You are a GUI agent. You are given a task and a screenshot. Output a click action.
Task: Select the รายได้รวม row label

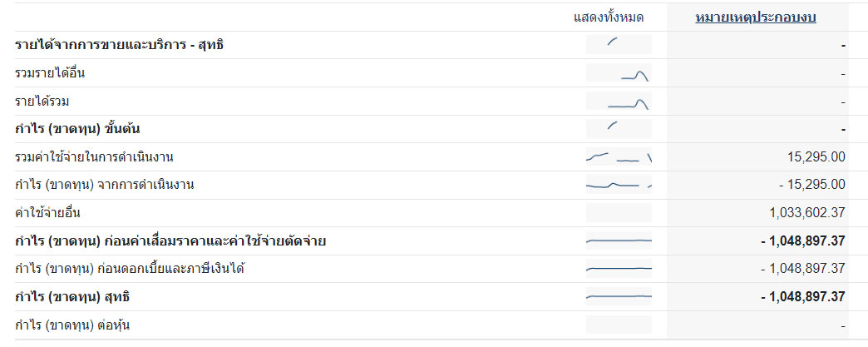click(x=42, y=102)
